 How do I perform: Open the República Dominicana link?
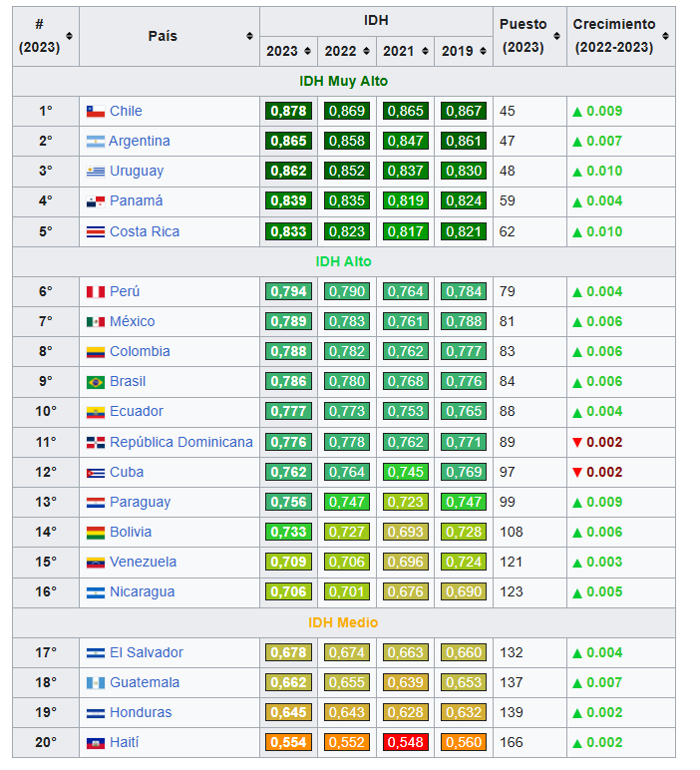(x=181, y=443)
